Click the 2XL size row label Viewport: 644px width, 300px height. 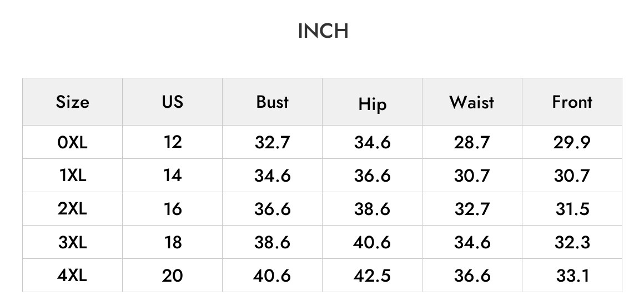(x=72, y=209)
